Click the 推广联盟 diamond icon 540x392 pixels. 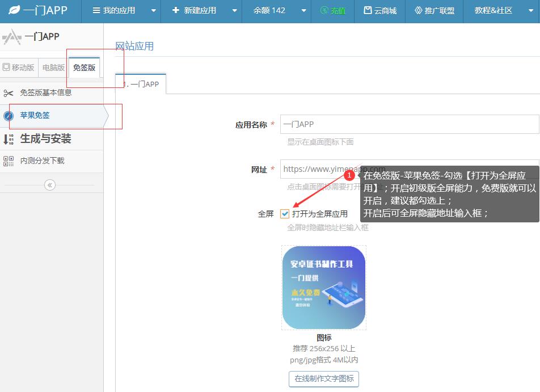[x=419, y=10]
